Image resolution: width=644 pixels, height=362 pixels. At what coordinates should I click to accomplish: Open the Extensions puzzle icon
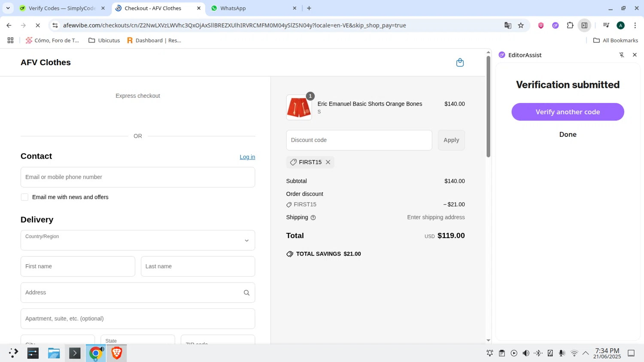(x=570, y=25)
